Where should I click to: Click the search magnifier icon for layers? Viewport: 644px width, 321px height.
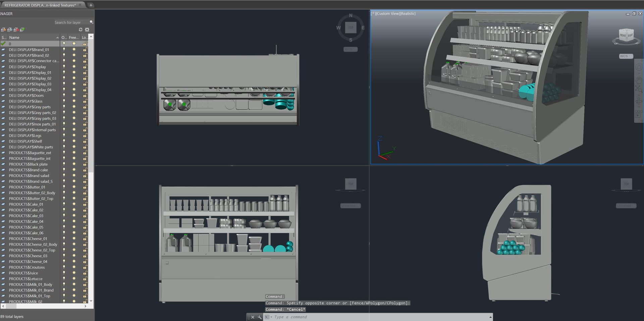(91, 22)
